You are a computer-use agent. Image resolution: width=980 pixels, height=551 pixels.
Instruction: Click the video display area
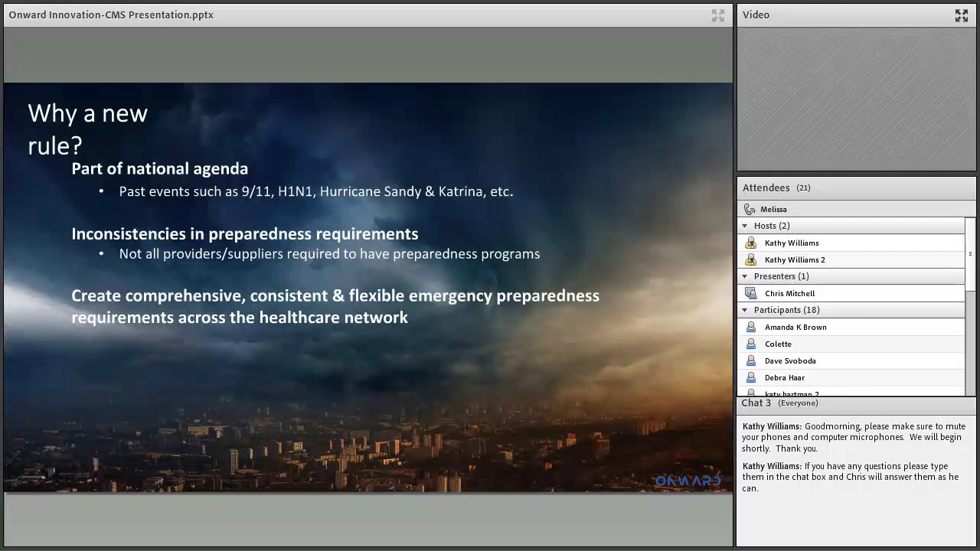(x=856, y=99)
